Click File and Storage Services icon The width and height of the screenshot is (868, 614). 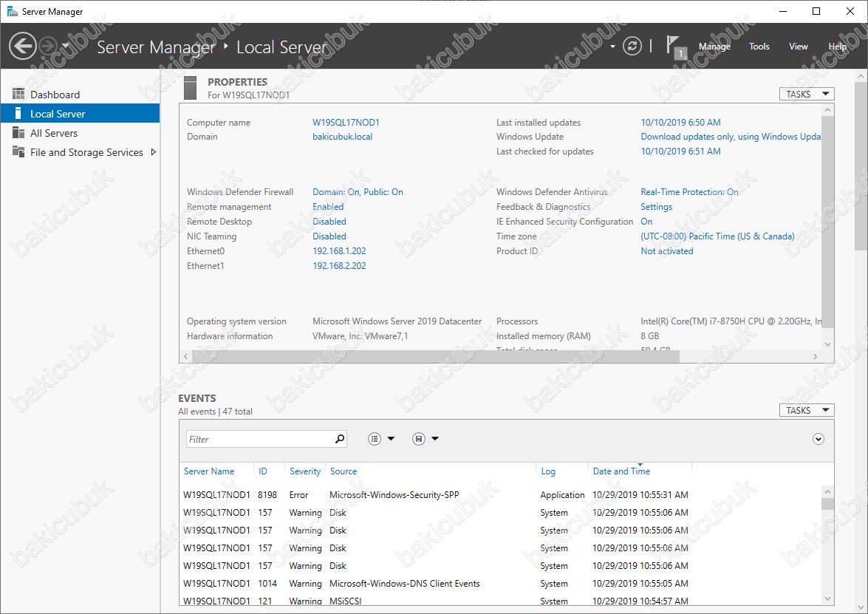[18, 151]
